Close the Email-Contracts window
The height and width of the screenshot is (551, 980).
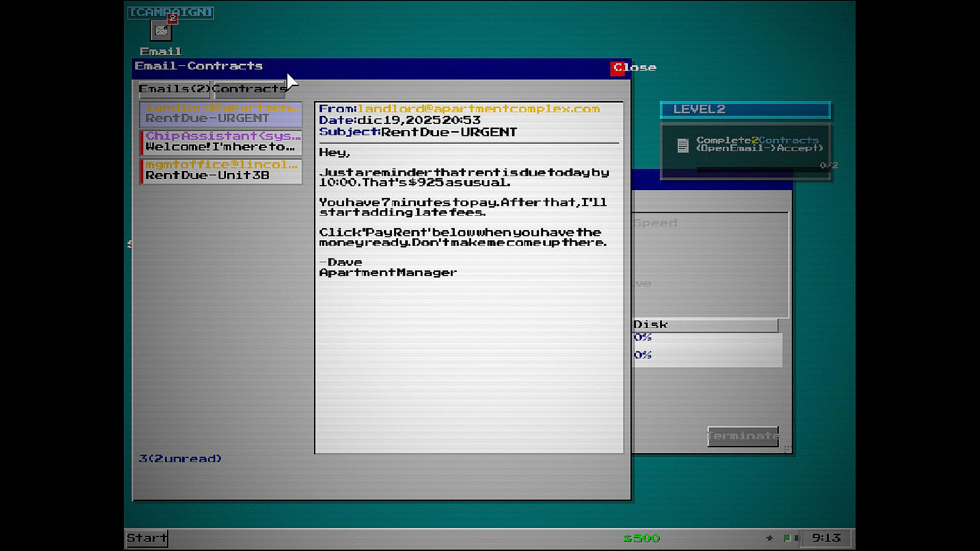[x=617, y=68]
